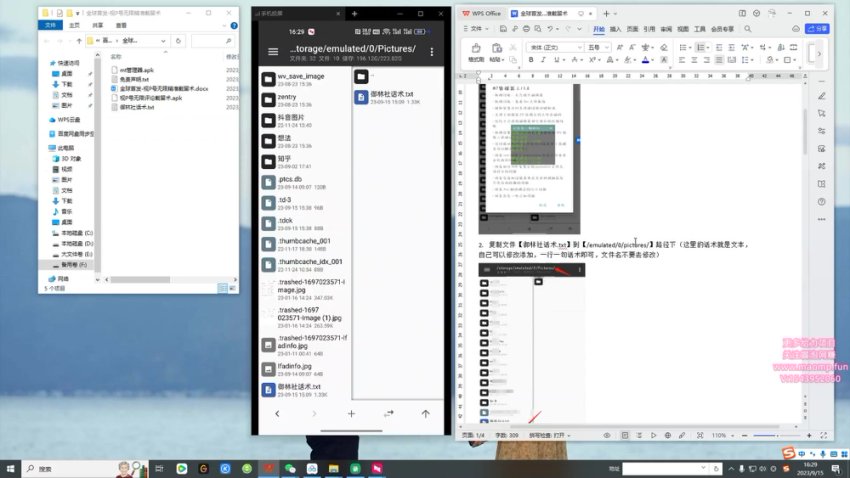
Task: Tap the up arrow to go to parent folder
Action: (x=425, y=413)
